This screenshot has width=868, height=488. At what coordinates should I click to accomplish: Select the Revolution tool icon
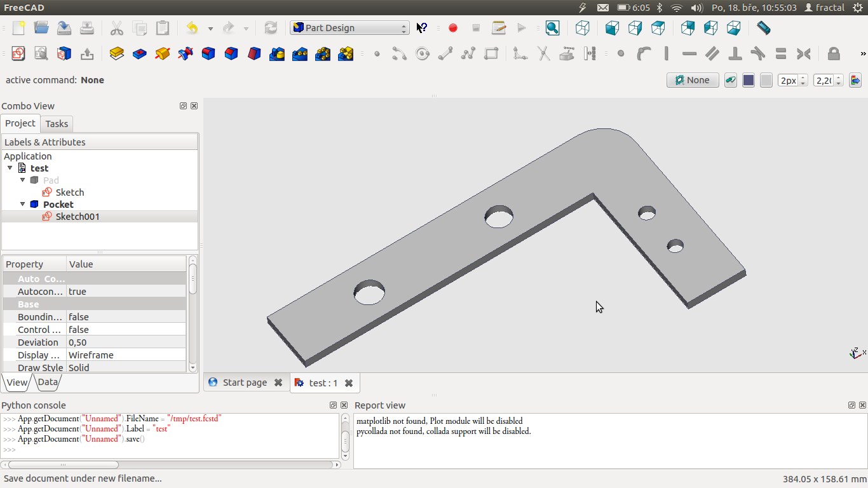click(x=163, y=54)
